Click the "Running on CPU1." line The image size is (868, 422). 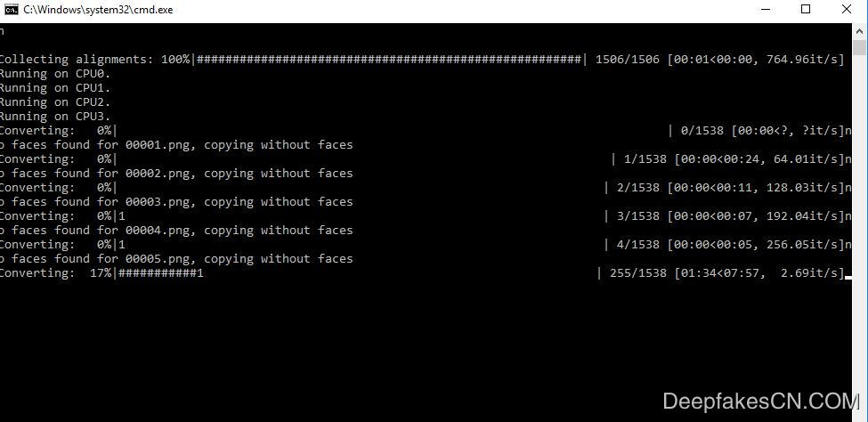tap(55, 88)
